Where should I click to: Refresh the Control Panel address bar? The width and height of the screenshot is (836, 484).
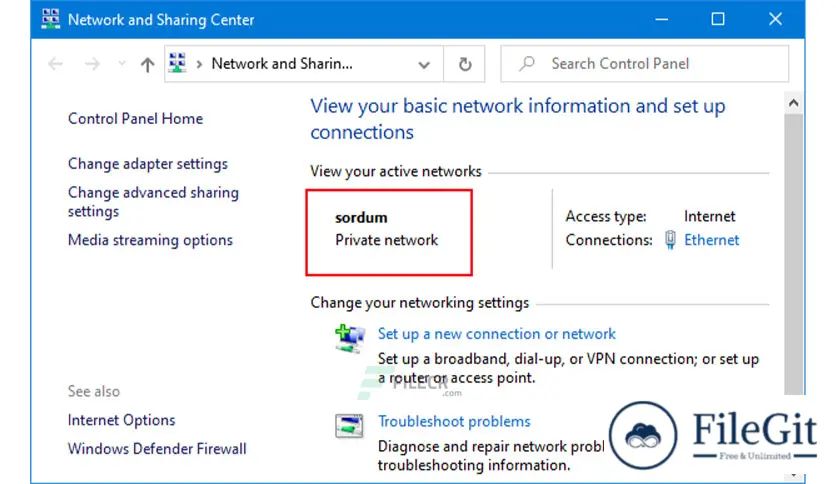(x=465, y=64)
